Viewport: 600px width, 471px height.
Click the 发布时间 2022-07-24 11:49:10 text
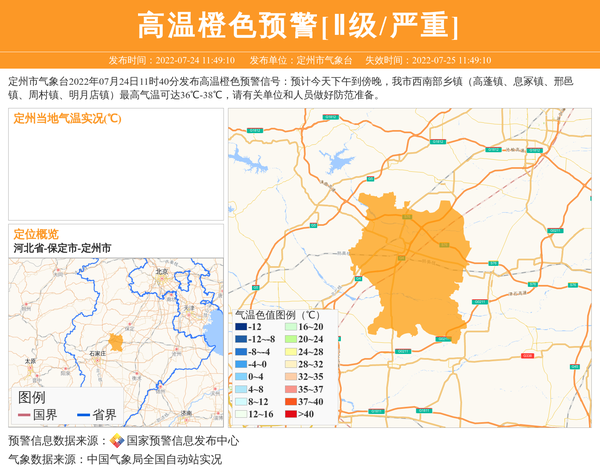[171, 60]
